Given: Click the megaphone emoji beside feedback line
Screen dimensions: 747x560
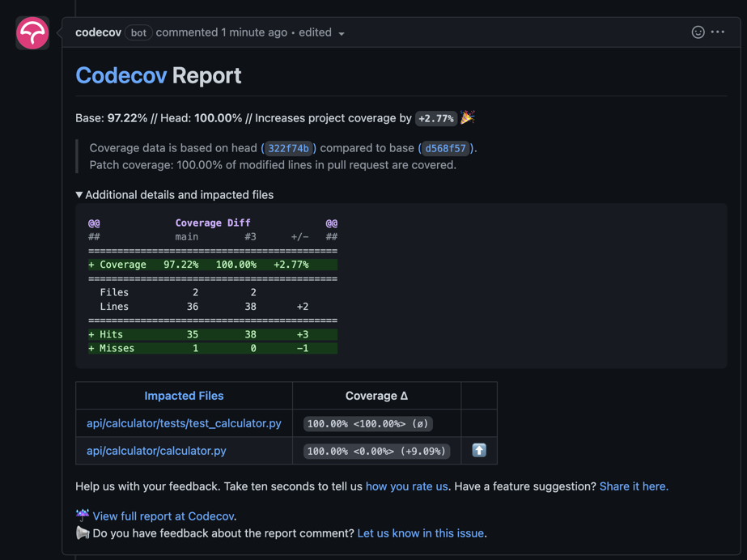Looking at the screenshot, I should [x=83, y=532].
